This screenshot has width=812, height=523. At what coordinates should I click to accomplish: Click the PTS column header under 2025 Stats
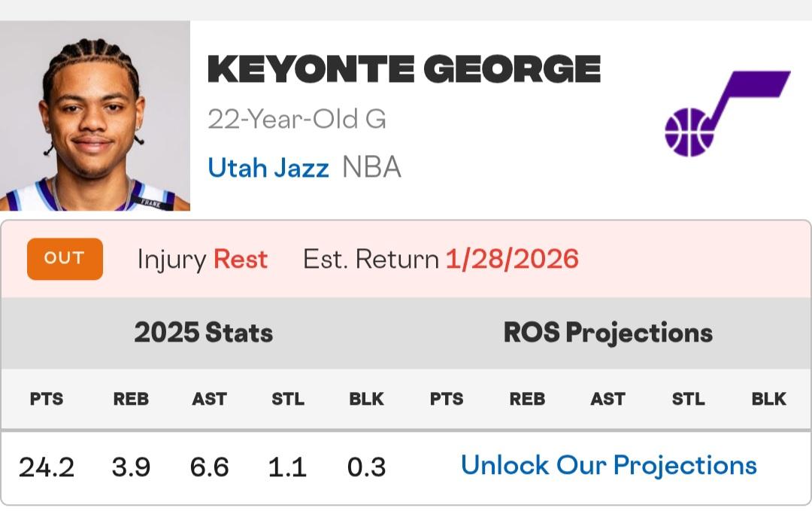tap(47, 399)
